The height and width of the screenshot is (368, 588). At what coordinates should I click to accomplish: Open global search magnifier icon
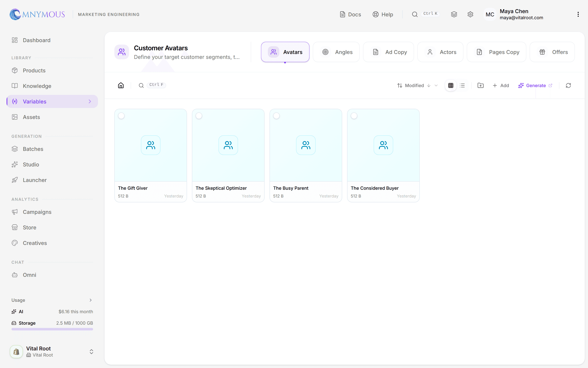pos(415,14)
